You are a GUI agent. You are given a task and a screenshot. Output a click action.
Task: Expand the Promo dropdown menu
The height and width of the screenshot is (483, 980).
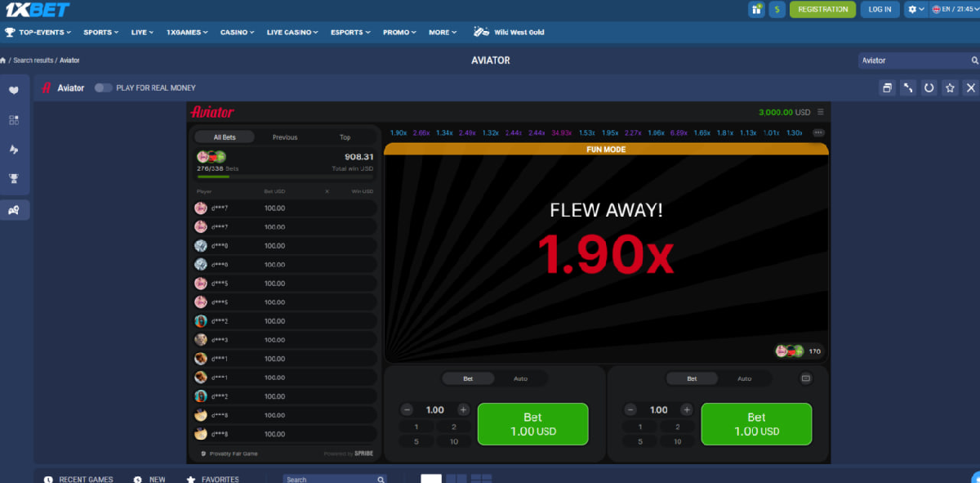400,33
